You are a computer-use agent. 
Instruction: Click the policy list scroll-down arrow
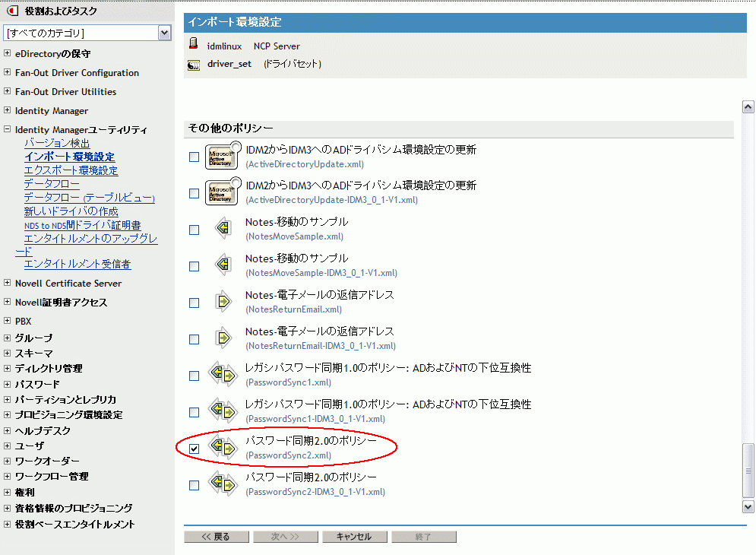pos(748,507)
